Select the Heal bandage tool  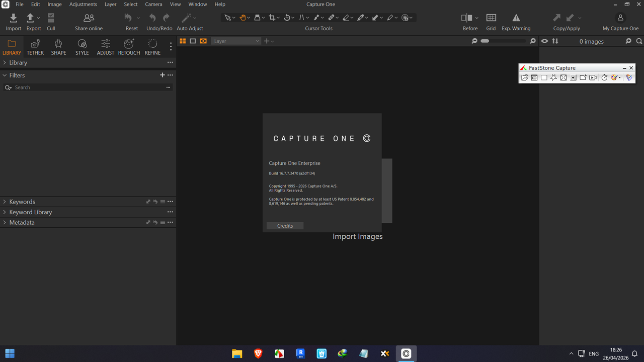(x=332, y=18)
